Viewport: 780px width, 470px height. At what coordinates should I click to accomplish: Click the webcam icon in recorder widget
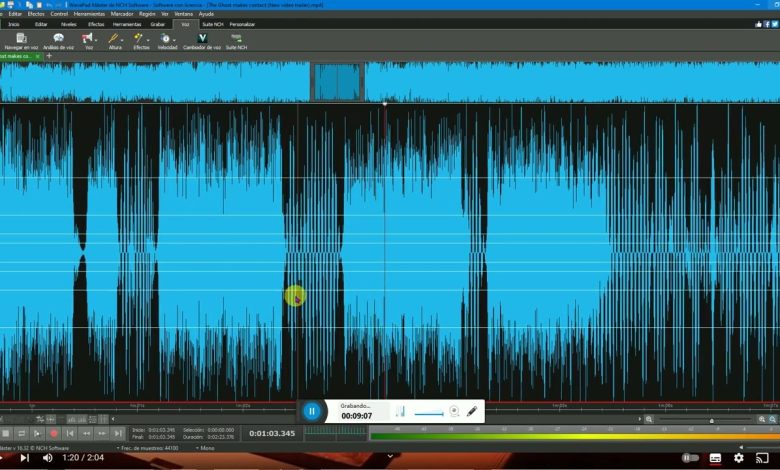tap(454, 411)
